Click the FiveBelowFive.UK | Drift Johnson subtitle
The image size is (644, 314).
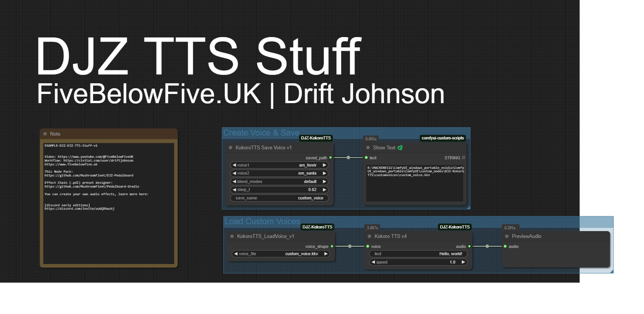click(241, 94)
